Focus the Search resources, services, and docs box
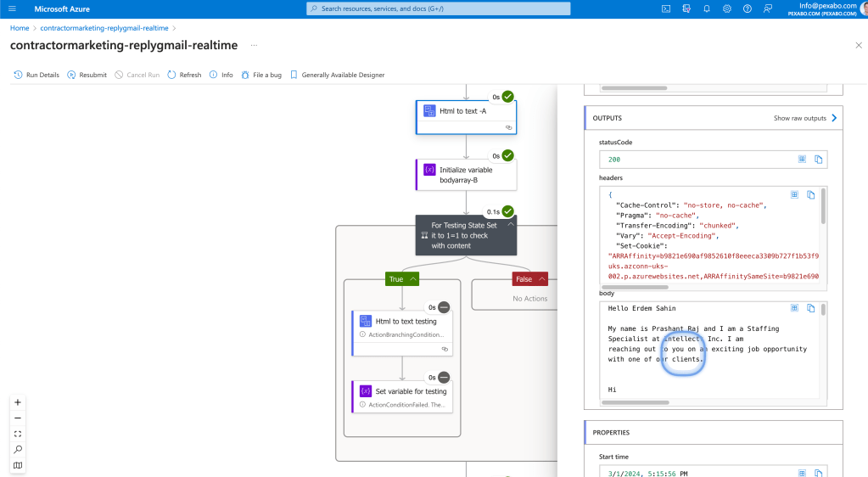The width and height of the screenshot is (868, 477). click(439, 8)
